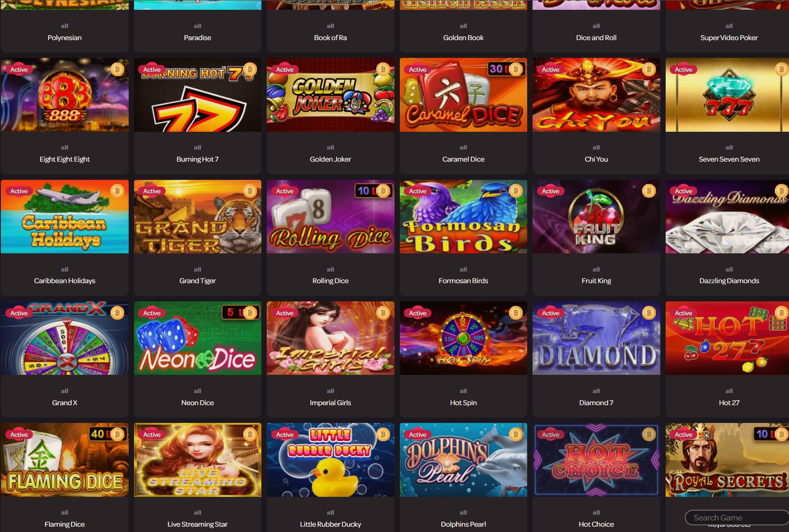The image size is (789, 532).
Task: Click the Bitcoin icon on Chi You tile
Action: click(x=649, y=69)
